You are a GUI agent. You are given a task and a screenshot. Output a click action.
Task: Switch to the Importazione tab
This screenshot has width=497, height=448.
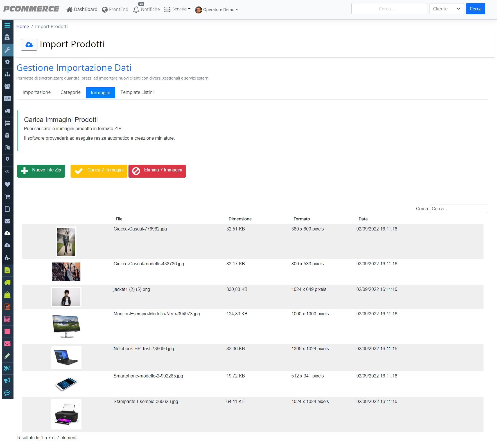(x=37, y=92)
